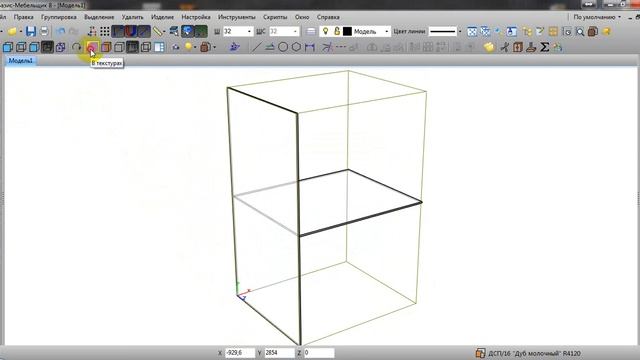Click the Open folder icon
Viewport: 640px width, 360px height.
tap(12, 31)
